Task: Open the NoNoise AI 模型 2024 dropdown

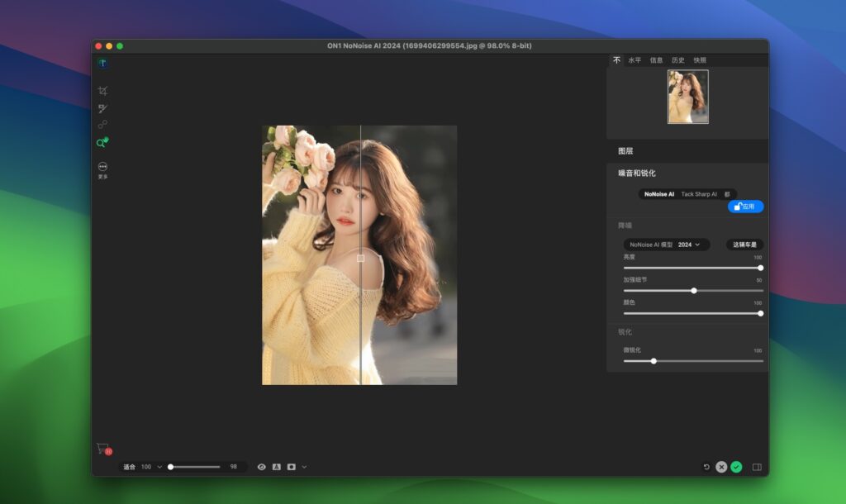Action: pos(665,245)
